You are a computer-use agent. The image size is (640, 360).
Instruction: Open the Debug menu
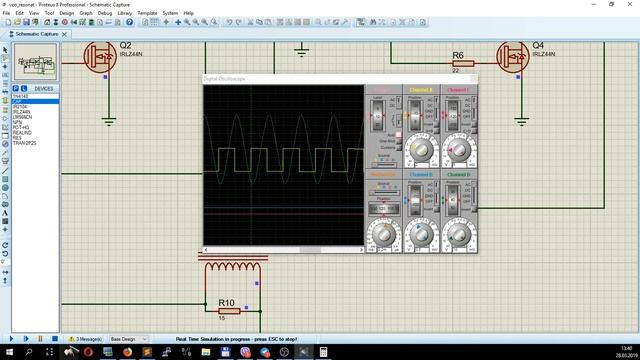click(105, 13)
